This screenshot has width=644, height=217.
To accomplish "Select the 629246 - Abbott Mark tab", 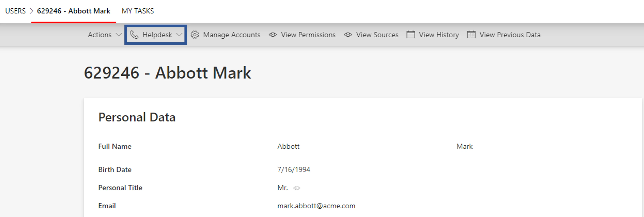I will point(74,11).
